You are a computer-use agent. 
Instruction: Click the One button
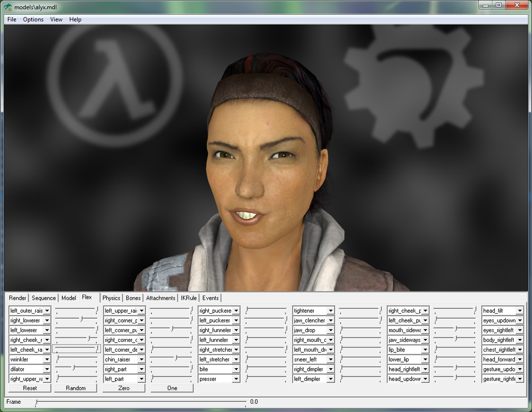[172, 388]
